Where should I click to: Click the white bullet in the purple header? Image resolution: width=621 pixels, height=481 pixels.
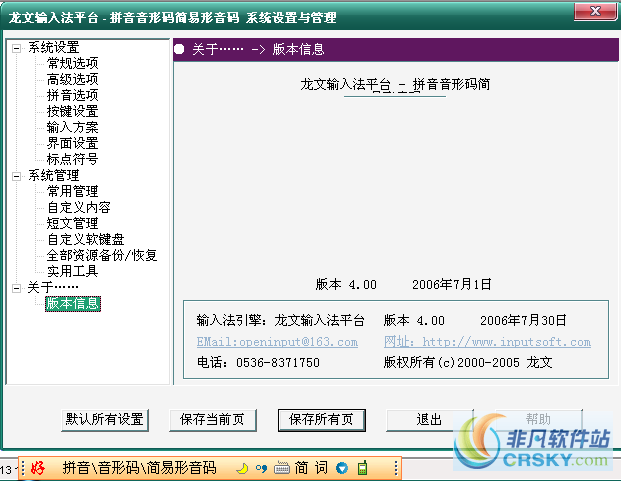(179, 49)
